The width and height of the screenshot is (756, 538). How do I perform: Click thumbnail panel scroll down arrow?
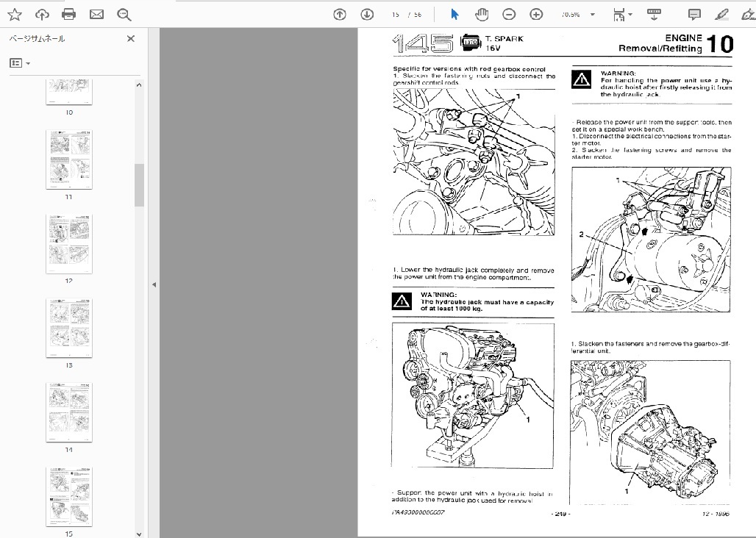139,534
